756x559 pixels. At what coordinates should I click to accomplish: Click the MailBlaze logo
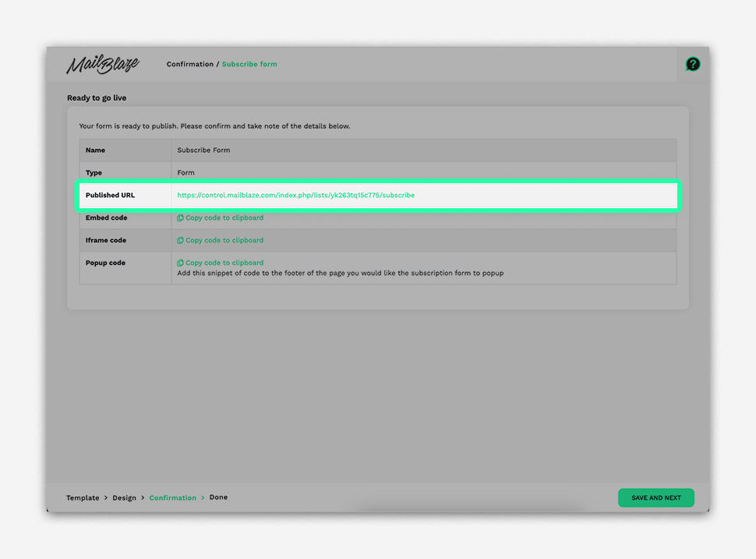(102, 65)
